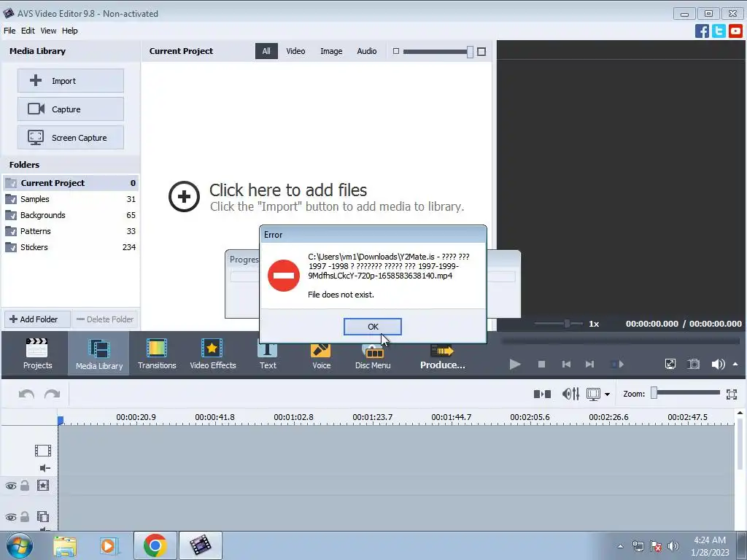Click the main video track film icon
The image size is (747, 560).
click(x=43, y=451)
